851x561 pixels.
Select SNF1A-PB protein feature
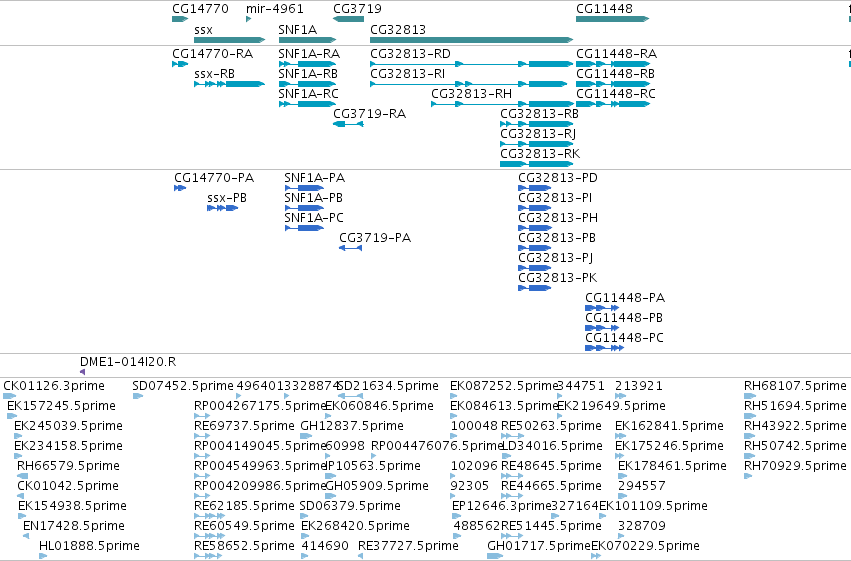pyautogui.click(x=304, y=208)
